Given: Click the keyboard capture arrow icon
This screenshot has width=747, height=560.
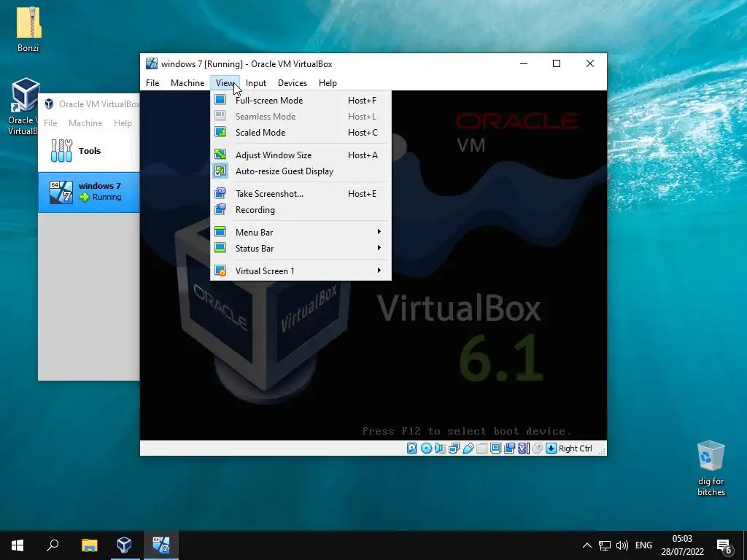Looking at the screenshot, I should tap(551, 448).
